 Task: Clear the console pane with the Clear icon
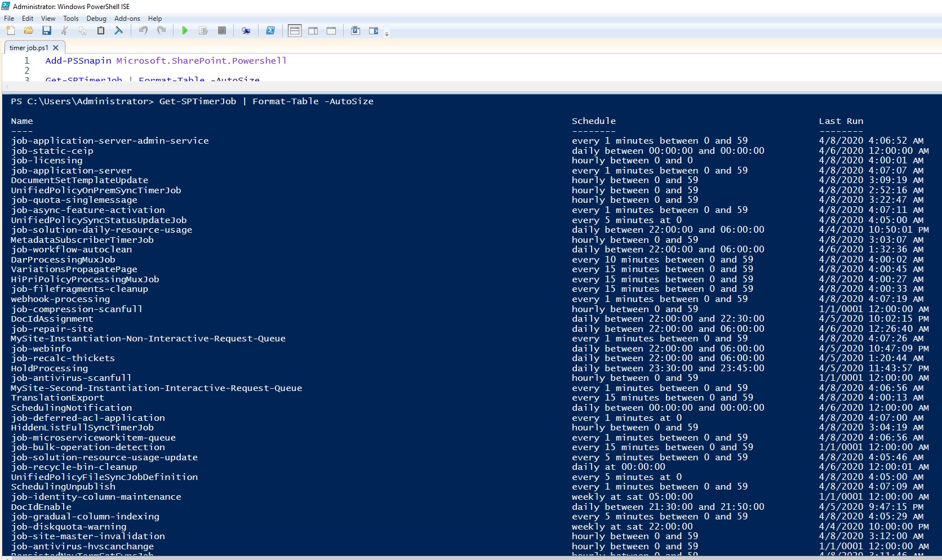[x=119, y=31]
